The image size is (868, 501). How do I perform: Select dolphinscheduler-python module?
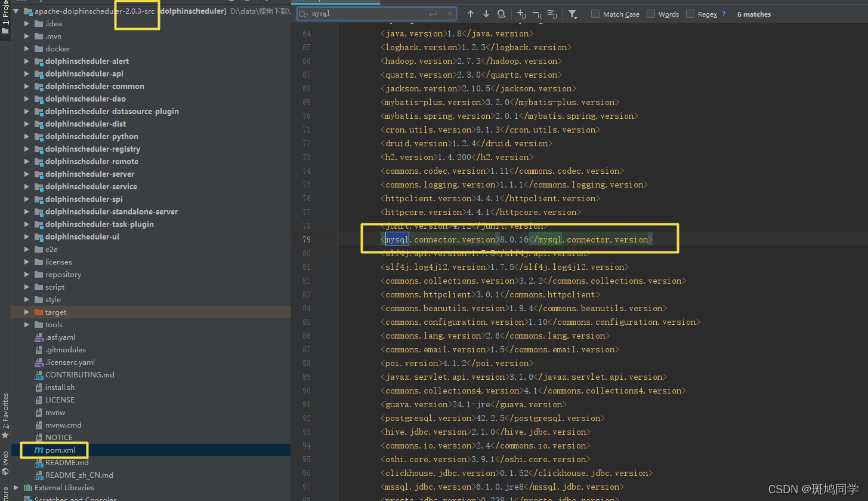91,137
